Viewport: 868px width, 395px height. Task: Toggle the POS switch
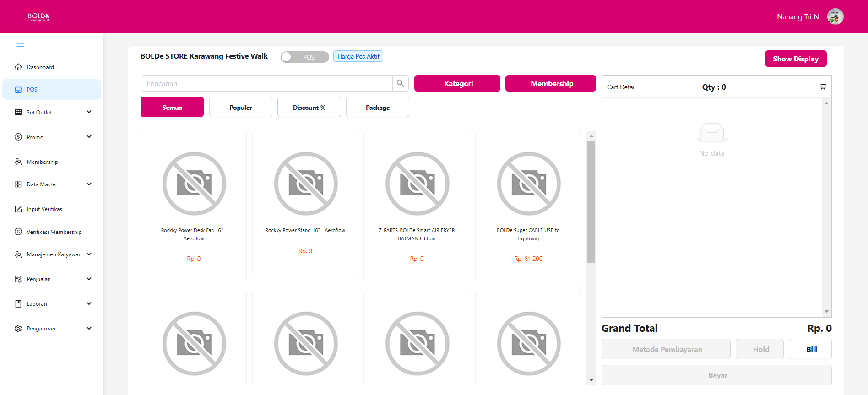coord(304,57)
